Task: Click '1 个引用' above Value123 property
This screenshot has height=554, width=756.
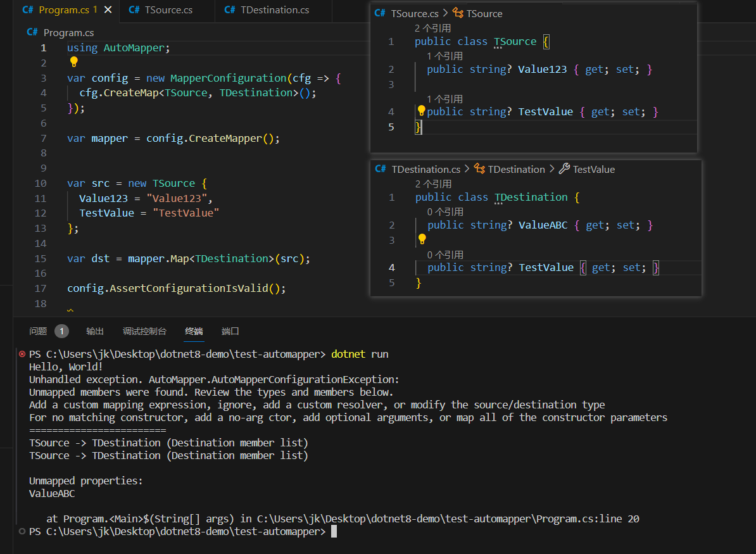Action: coord(445,56)
